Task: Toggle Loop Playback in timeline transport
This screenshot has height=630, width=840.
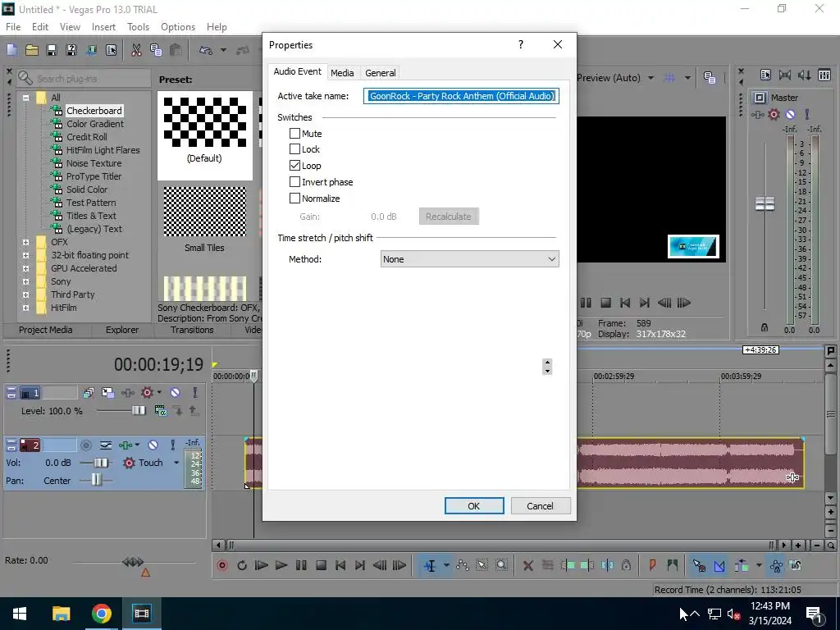Action: pyautogui.click(x=242, y=565)
